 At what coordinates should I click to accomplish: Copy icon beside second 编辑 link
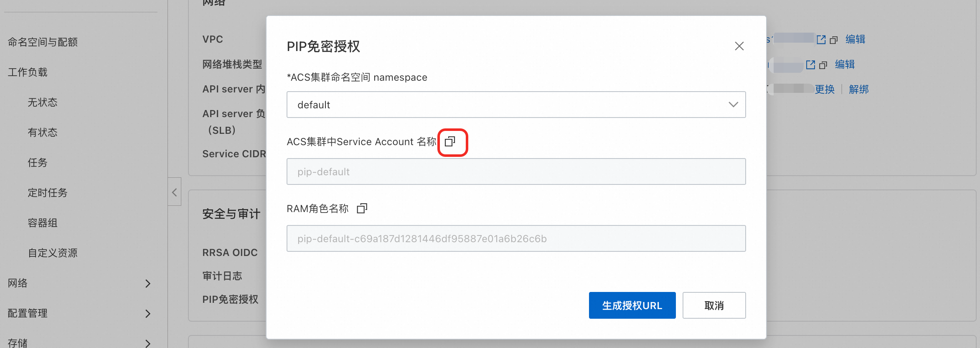(x=823, y=65)
